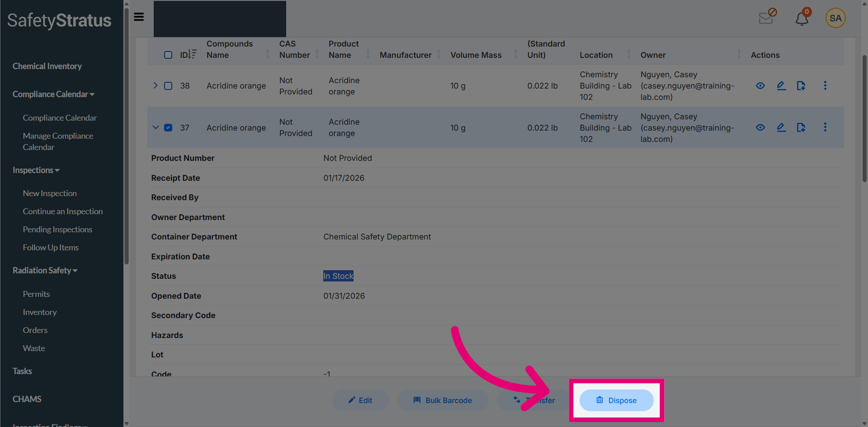Copy container icon for row 38

click(x=801, y=85)
